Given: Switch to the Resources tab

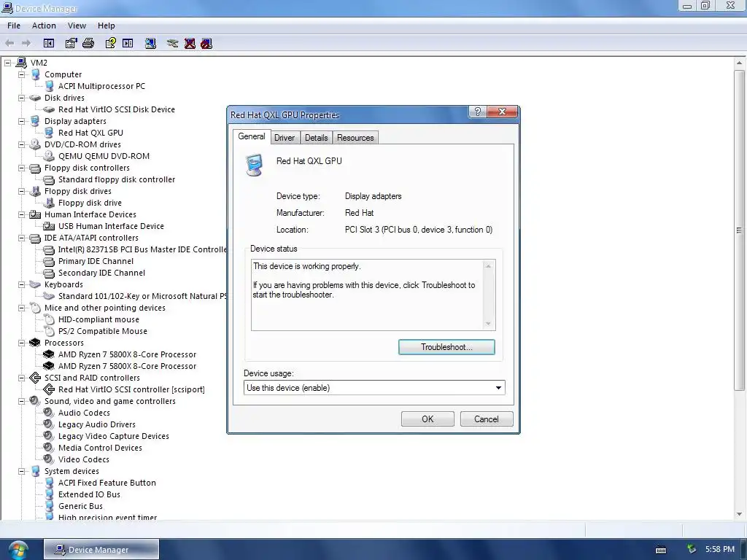Looking at the screenshot, I should [x=355, y=138].
